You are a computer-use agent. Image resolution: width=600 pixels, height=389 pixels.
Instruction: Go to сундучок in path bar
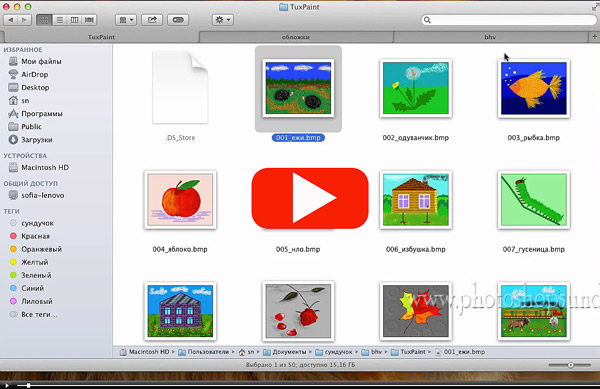click(x=334, y=352)
